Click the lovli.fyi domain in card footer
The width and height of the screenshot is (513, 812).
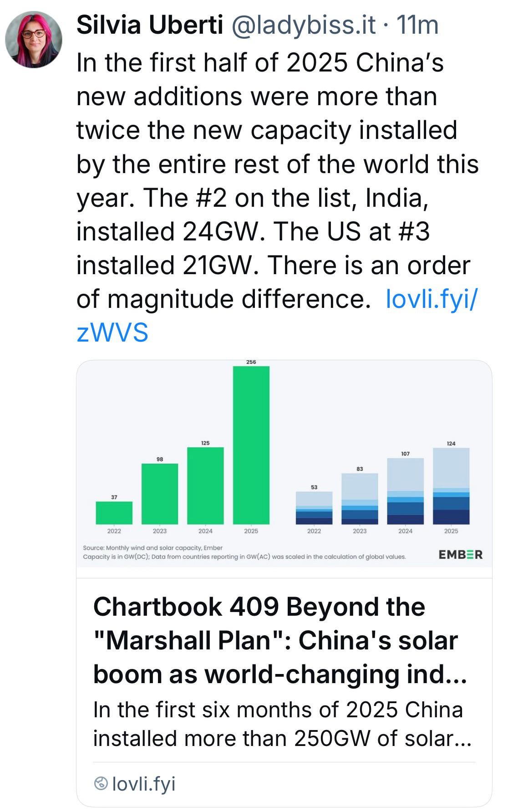[x=143, y=784]
